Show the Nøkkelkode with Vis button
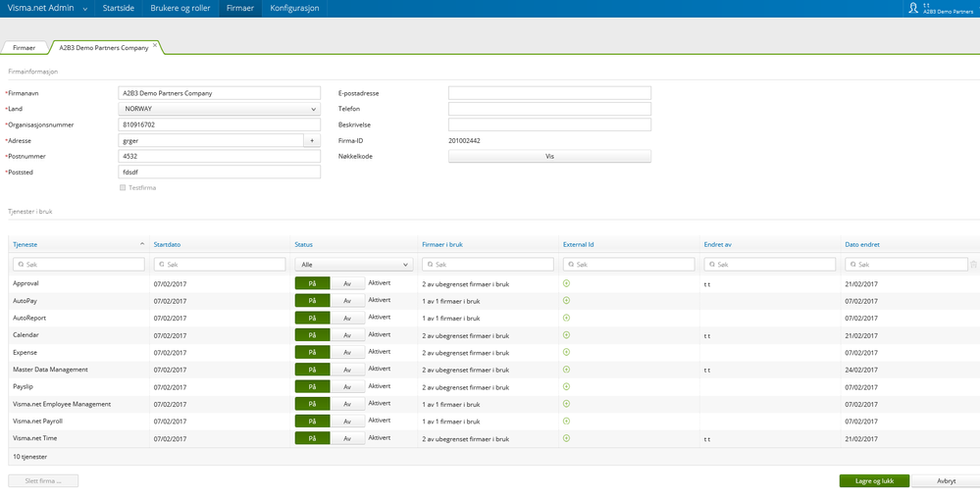The width and height of the screenshot is (980, 497). (549, 156)
